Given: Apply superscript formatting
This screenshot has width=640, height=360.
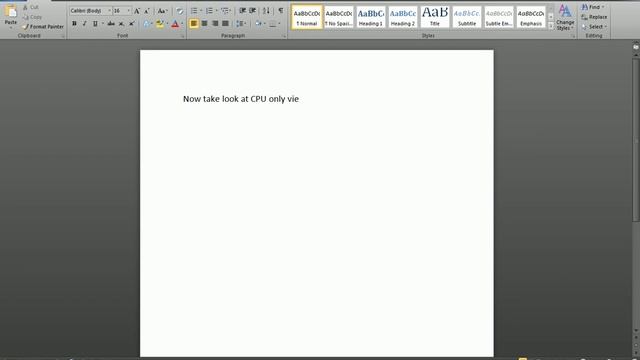Looking at the screenshot, I should coord(131,24).
